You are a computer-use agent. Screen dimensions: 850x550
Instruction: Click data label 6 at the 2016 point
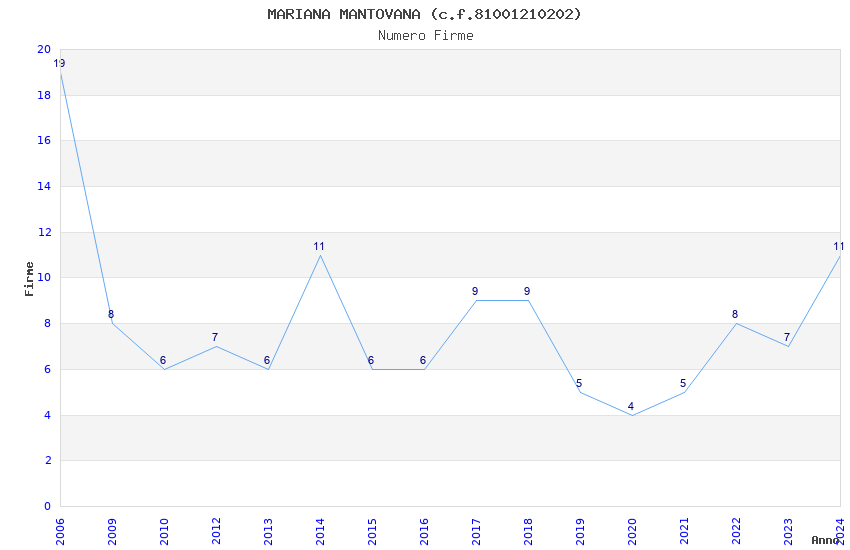click(x=423, y=360)
